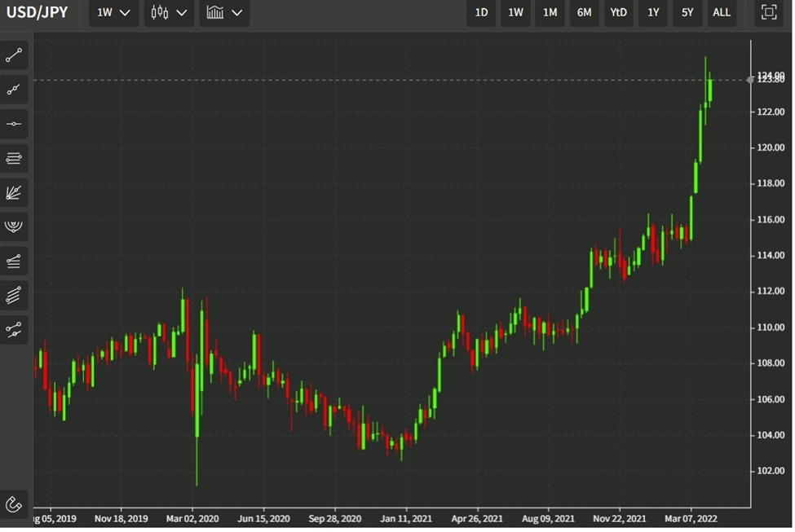Click the 1D timeframe button
Viewport: 795px width, 532px height.
pyautogui.click(x=480, y=12)
